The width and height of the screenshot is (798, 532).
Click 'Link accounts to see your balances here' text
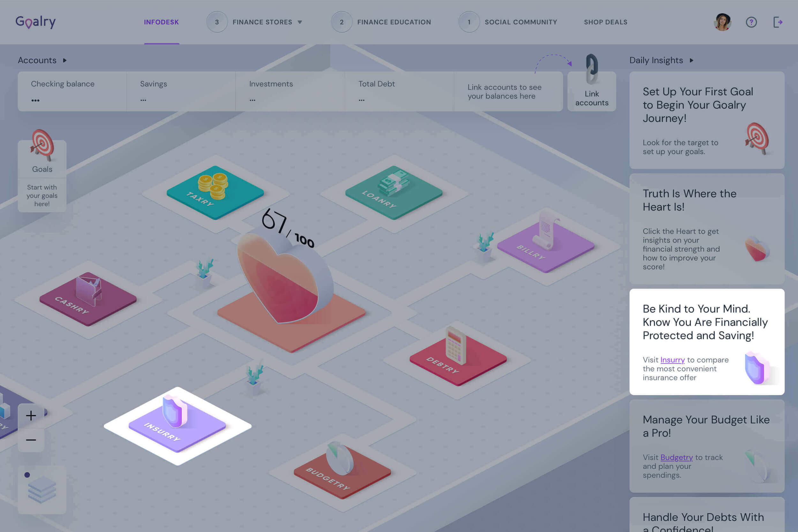click(x=504, y=92)
